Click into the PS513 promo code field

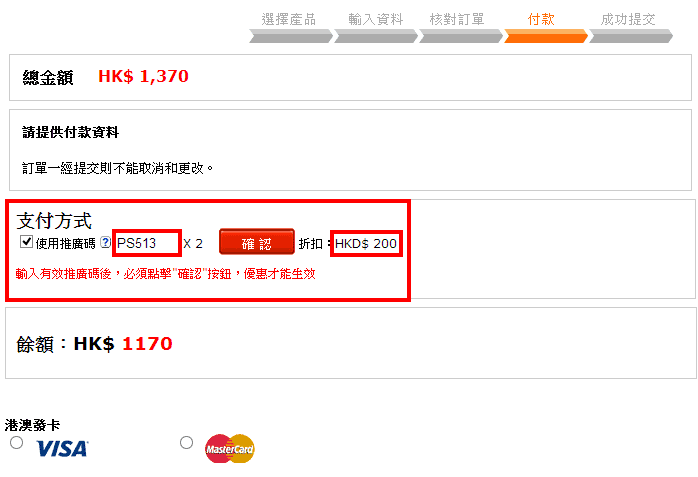point(146,243)
